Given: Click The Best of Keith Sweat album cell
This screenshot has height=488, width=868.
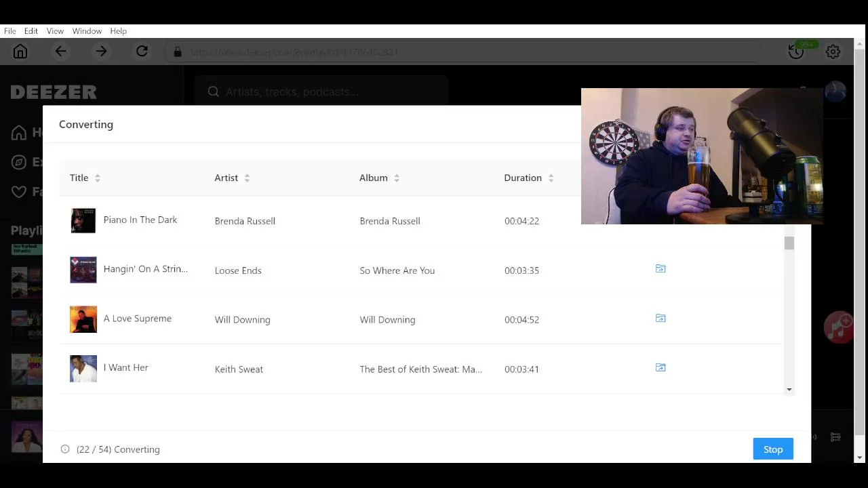Looking at the screenshot, I should (x=420, y=369).
